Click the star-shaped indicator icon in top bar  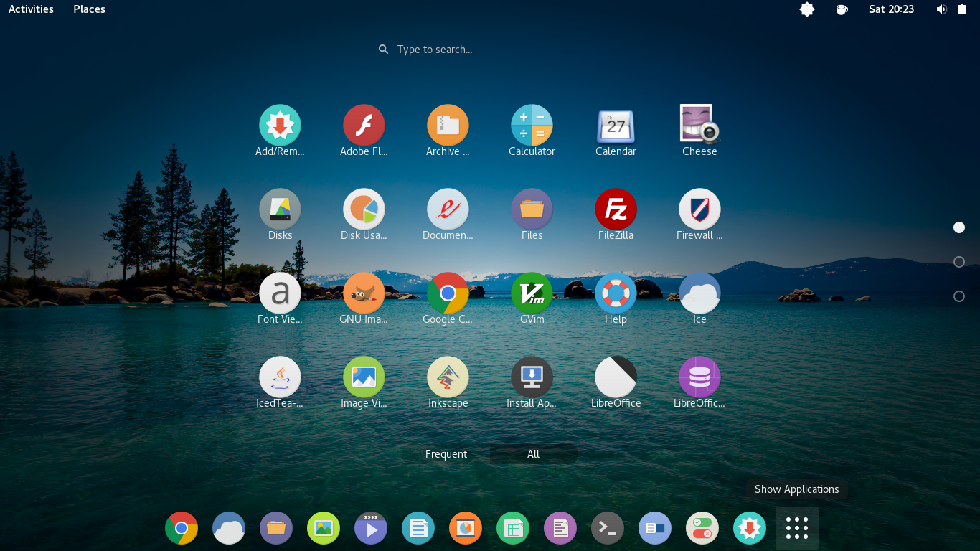(807, 9)
